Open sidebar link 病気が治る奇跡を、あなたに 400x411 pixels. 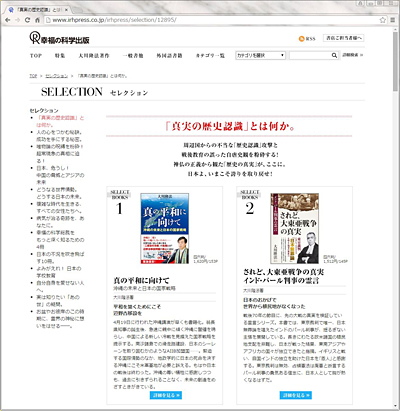60,222
